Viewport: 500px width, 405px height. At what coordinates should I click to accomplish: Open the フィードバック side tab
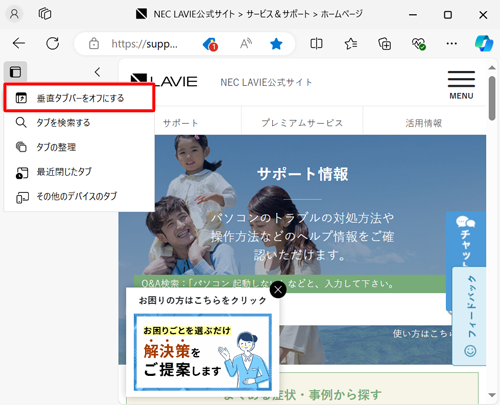pos(470,315)
